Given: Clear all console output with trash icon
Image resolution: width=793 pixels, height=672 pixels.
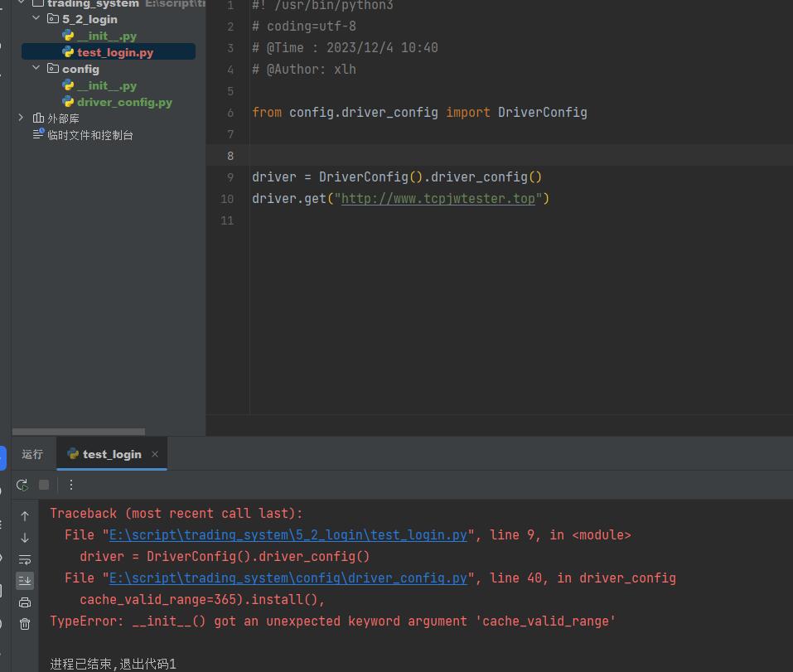Looking at the screenshot, I should point(25,624).
